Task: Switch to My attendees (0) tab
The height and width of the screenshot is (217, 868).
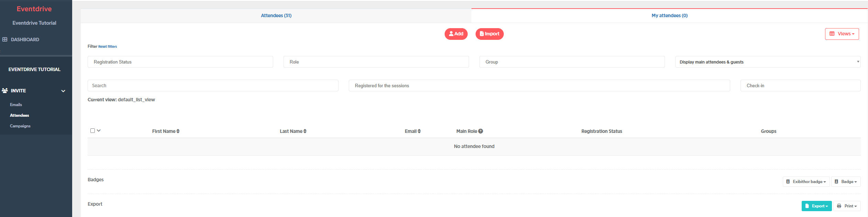Action: click(669, 15)
